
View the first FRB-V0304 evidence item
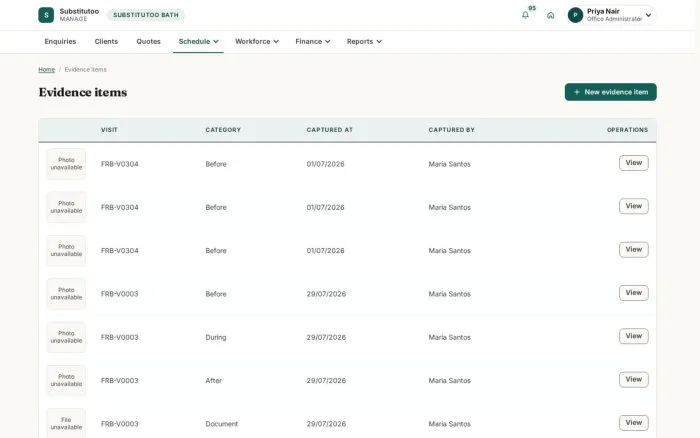point(633,163)
